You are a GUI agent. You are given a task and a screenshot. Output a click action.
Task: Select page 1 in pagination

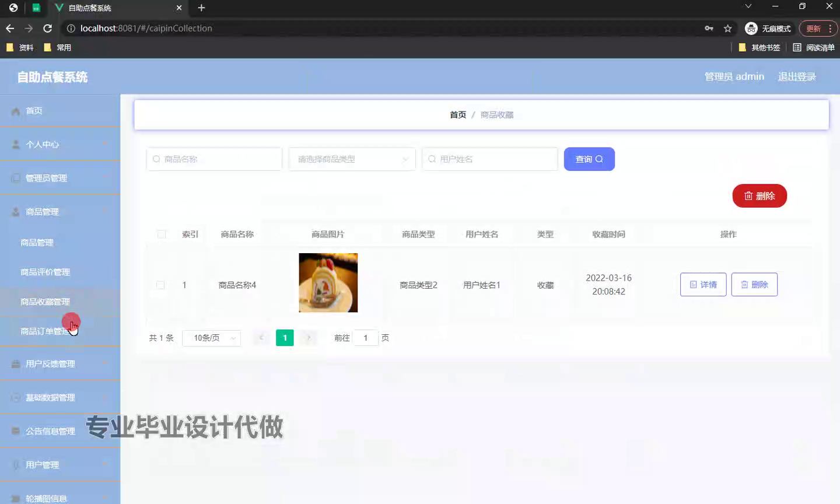tap(285, 338)
